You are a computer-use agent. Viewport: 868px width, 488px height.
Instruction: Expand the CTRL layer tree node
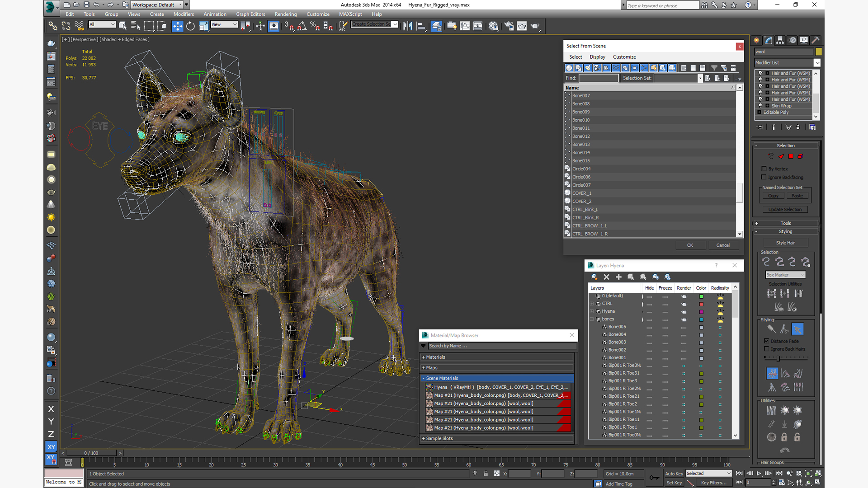[x=591, y=304]
